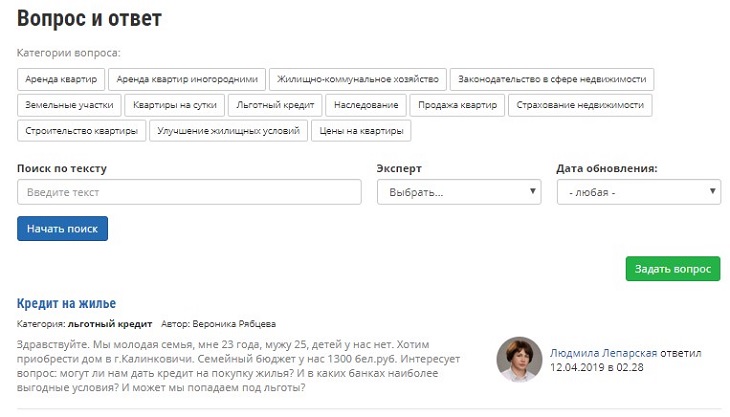Viewport: 730px width, 417px height.
Task: Choose the Наследование category
Action: click(366, 105)
